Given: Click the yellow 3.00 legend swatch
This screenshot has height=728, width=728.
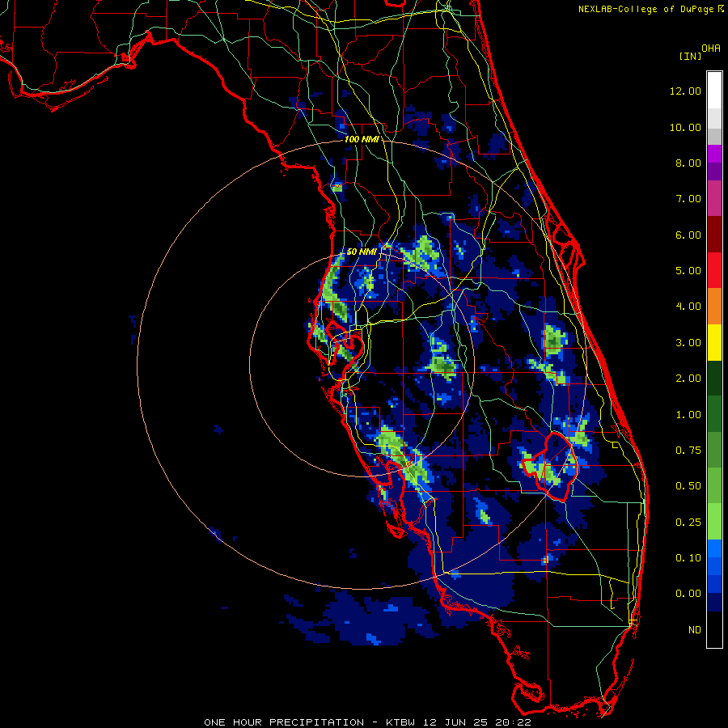Looking at the screenshot, I should 714,343.
